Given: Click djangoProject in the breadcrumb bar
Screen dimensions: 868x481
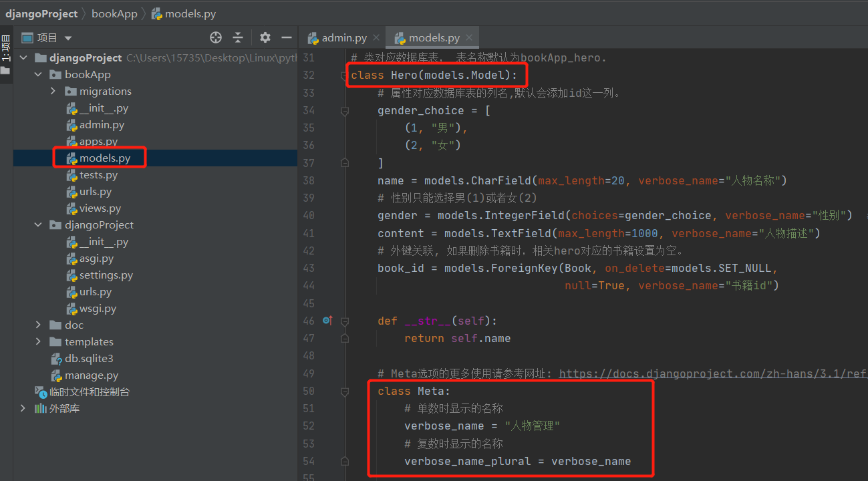Looking at the screenshot, I should 42,13.
